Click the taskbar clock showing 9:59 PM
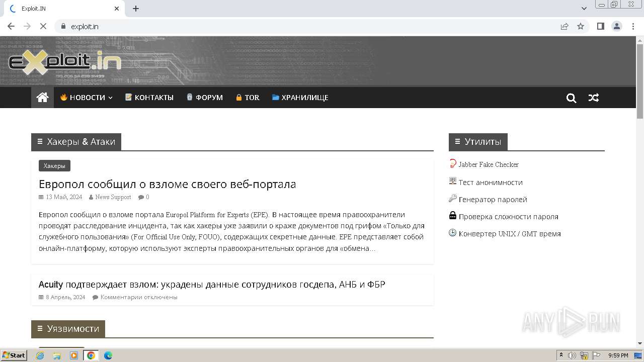This screenshot has height=362, width=644. 618,355
